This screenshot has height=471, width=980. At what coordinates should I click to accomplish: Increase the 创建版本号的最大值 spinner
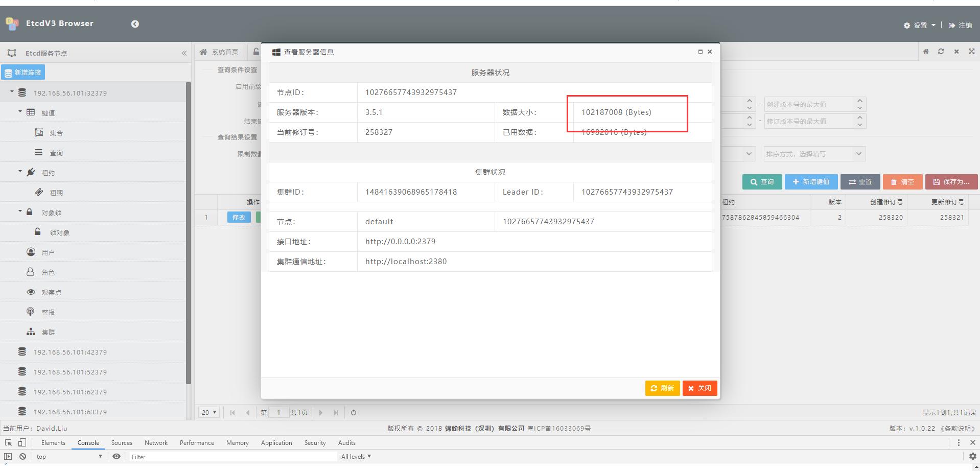pos(860,101)
